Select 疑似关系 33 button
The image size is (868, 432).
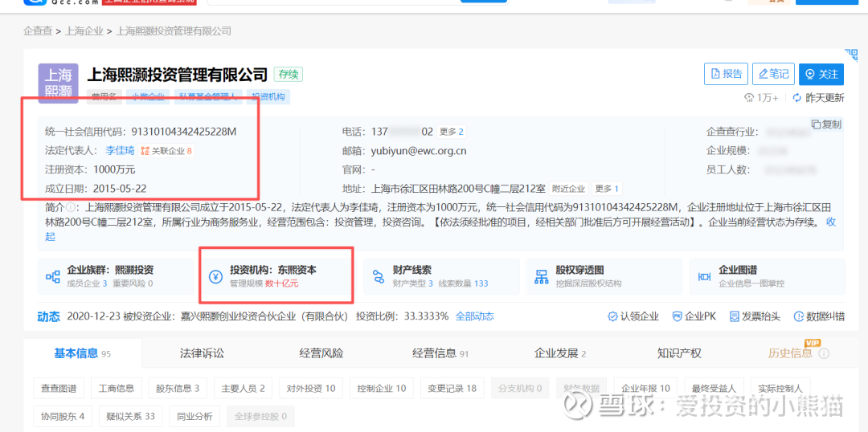pyautogui.click(x=130, y=416)
